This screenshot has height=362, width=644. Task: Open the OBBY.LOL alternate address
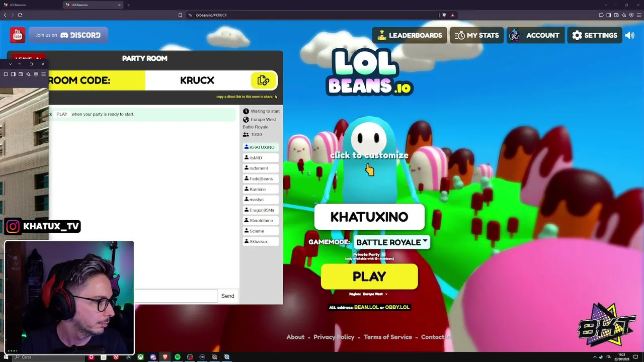pyautogui.click(x=397, y=307)
